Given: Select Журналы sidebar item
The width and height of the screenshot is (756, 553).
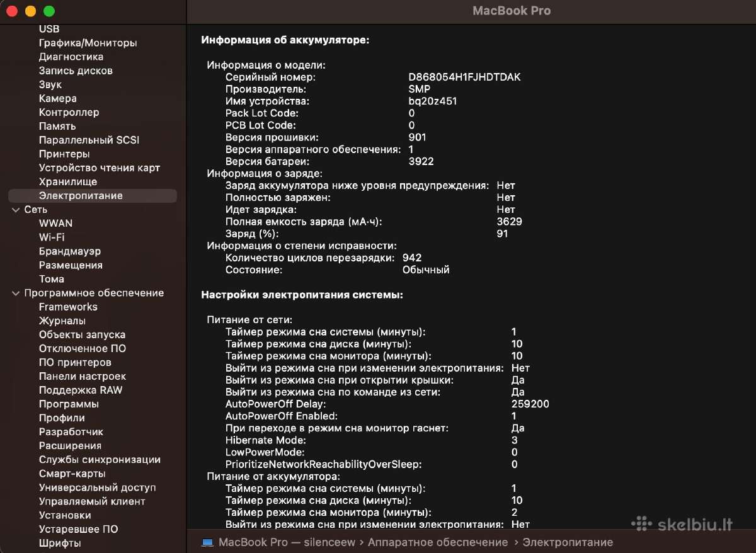Looking at the screenshot, I should click(x=62, y=321).
